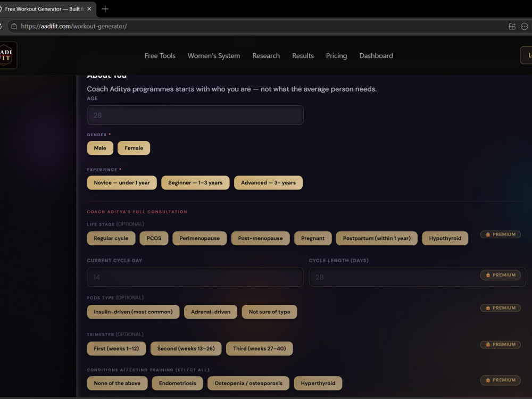The image size is (532, 399).
Task: Choose Novice — under 1 year experience
Action: pyautogui.click(x=122, y=182)
